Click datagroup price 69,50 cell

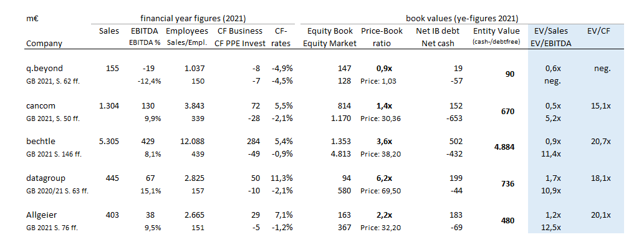pos(378,191)
